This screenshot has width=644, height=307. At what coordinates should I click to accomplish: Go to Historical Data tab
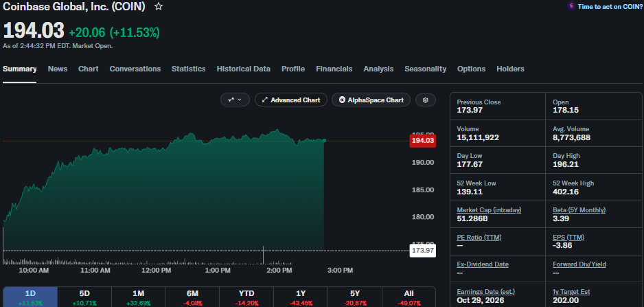pyautogui.click(x=244, y=69)
